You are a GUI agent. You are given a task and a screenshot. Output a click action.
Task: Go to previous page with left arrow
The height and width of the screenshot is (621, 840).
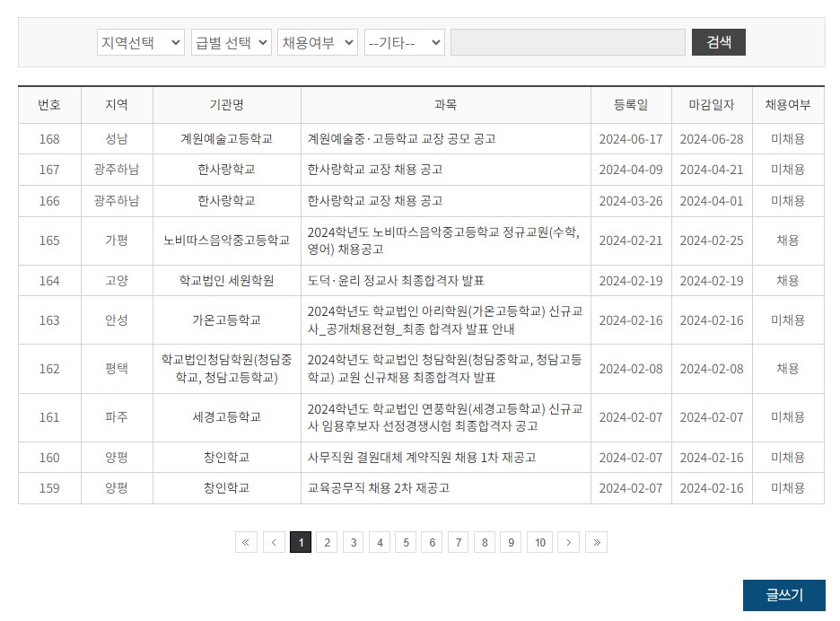tap(274, 542)
